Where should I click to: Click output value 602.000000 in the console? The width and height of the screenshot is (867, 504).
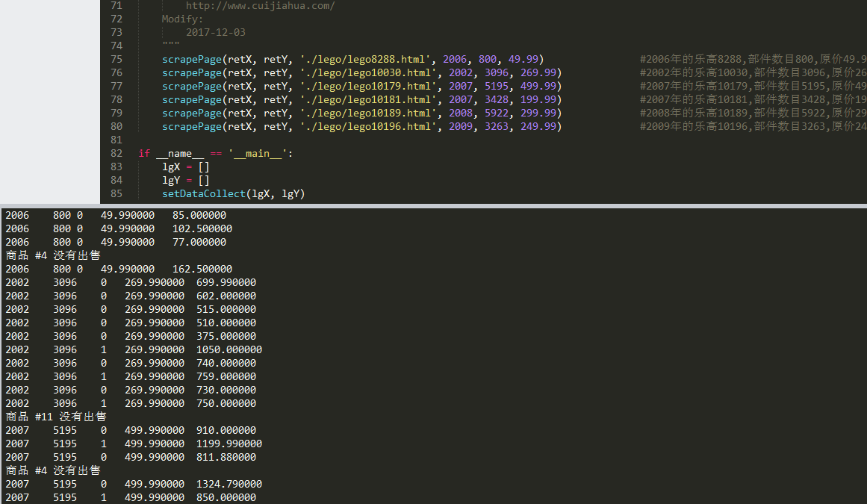coord(226,296)
